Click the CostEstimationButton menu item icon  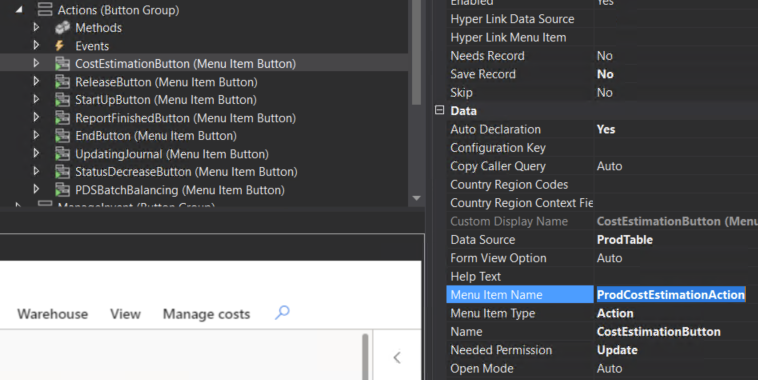(x=62, y=64)
